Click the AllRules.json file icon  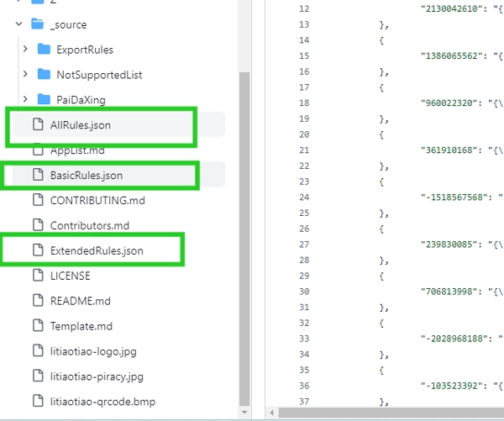(37, 125)
